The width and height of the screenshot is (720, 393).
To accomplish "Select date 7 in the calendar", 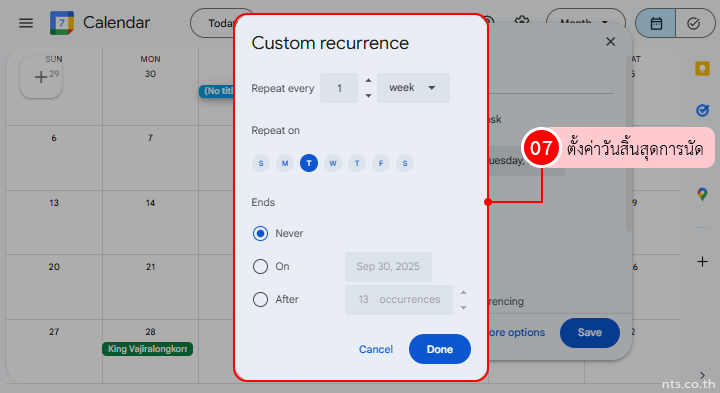I will pyautogui.click(x=150, y=138).
